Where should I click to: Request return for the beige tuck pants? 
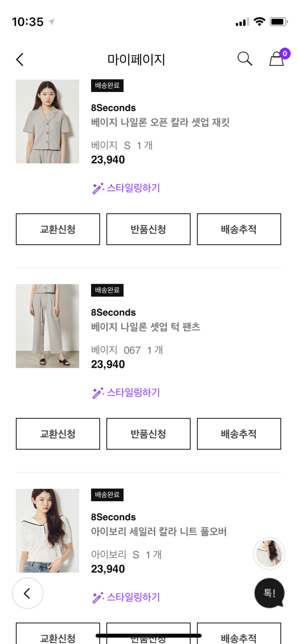coord(148,434)
